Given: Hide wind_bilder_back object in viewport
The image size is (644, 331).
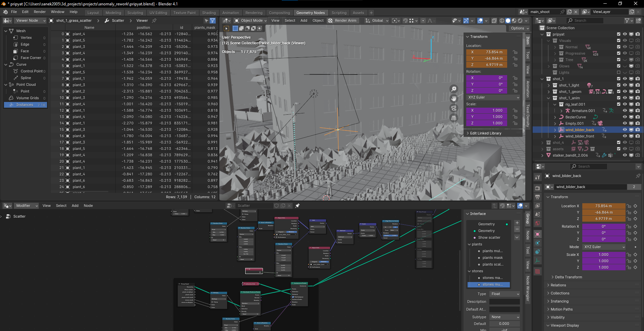Looking at the screenshot, I should 625,130.
